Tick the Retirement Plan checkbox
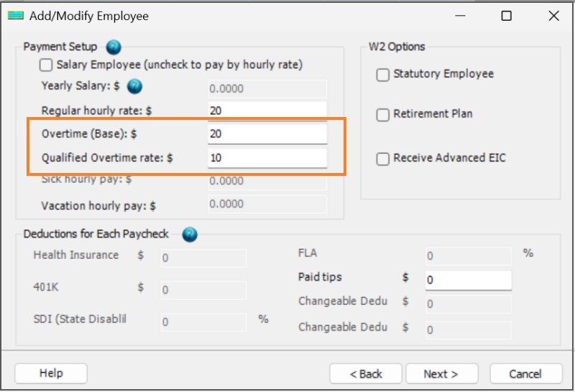The width and height of the screenshot is (575, 392). 382,115
